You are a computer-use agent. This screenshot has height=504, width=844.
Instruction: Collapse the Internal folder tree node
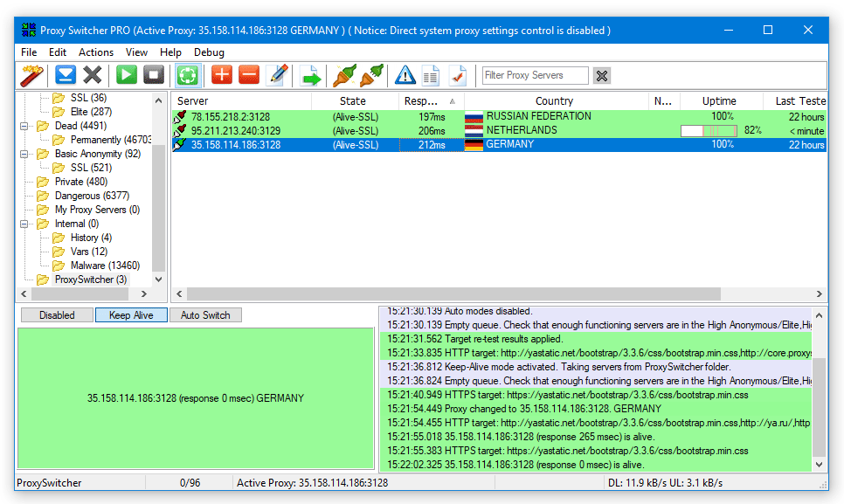click(24, 224)
